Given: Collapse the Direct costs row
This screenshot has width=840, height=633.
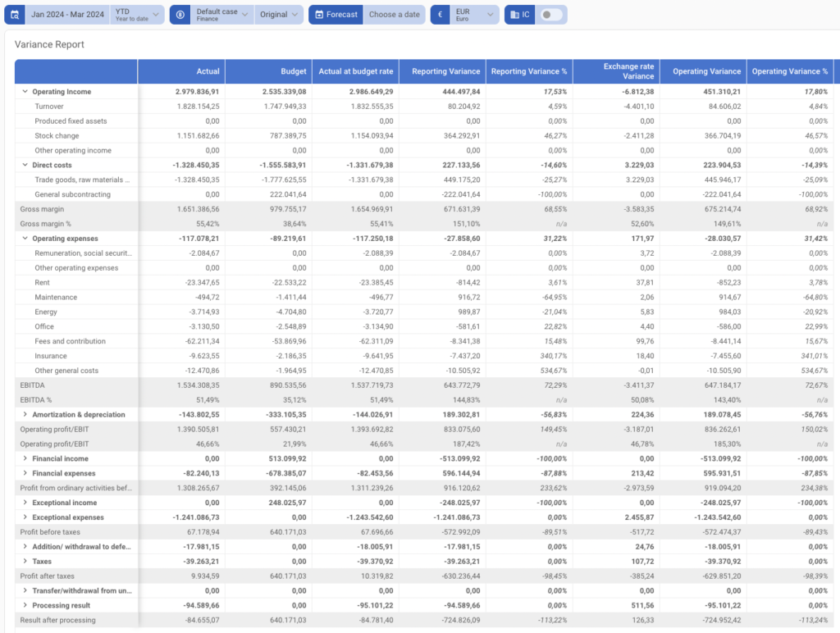Looking at the screenshot, I should point(25,166).
